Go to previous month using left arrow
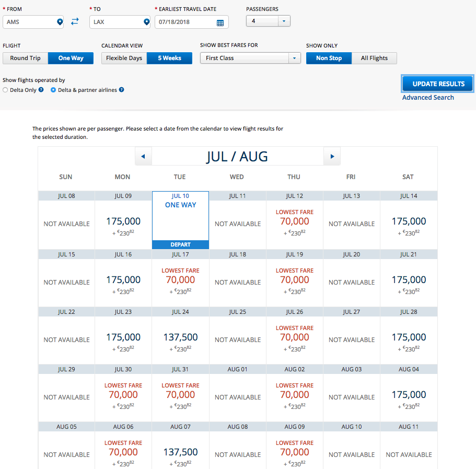476x469 pixels. point(143,156)
